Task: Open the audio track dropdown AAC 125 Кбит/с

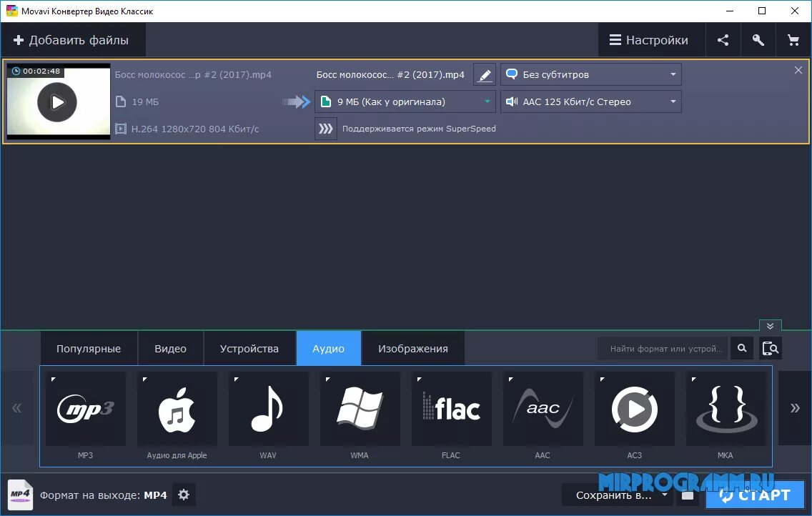Action: click(x=591, y=101)
